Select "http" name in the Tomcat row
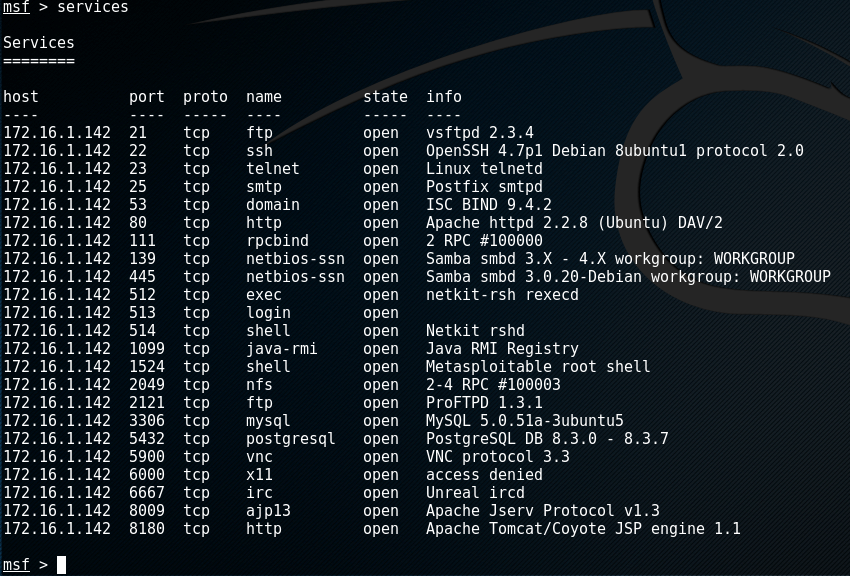This screenshot has width=850, height=576. pos(263,528)
